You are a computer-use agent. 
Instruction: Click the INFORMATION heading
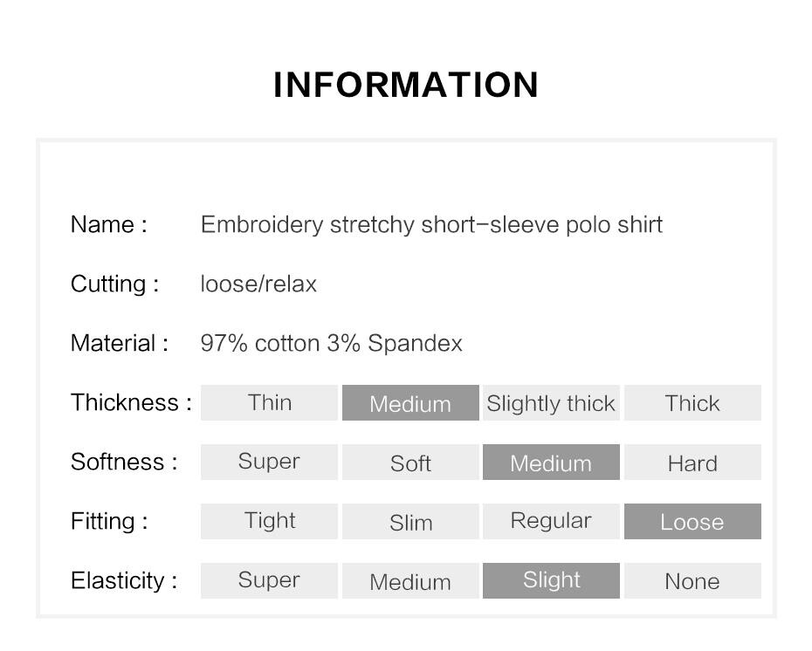point(406,85)
